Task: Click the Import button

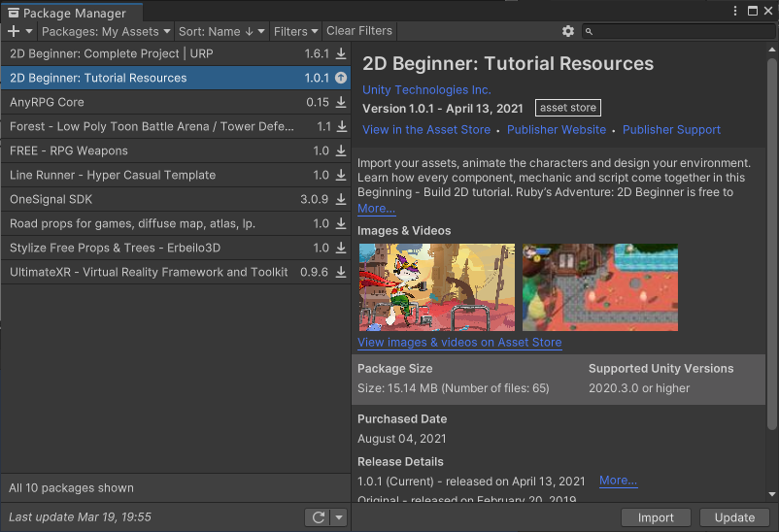Action: (656, 517)
